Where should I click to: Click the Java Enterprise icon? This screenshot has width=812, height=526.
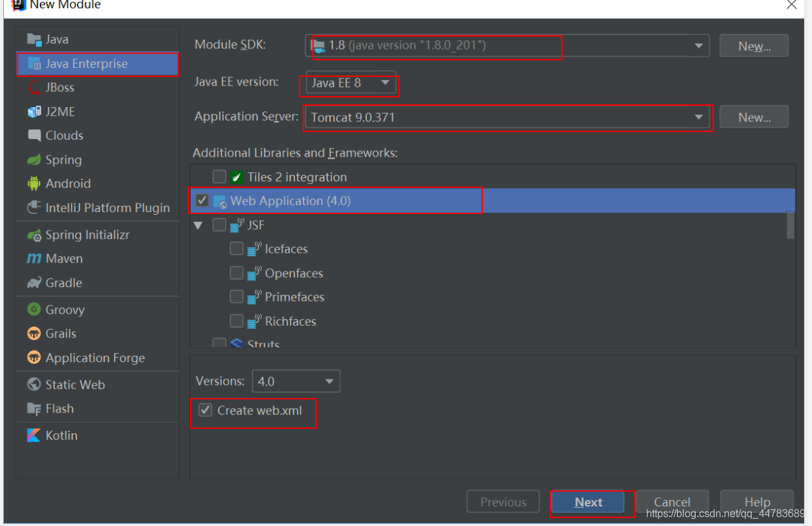pos(34,64)
